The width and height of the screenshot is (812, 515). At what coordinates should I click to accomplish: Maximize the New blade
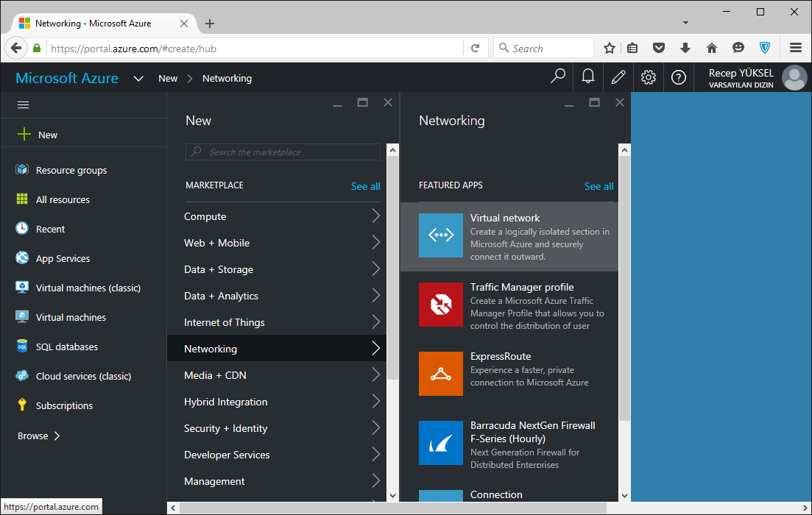pyautogui.click(x=362, y=102)
